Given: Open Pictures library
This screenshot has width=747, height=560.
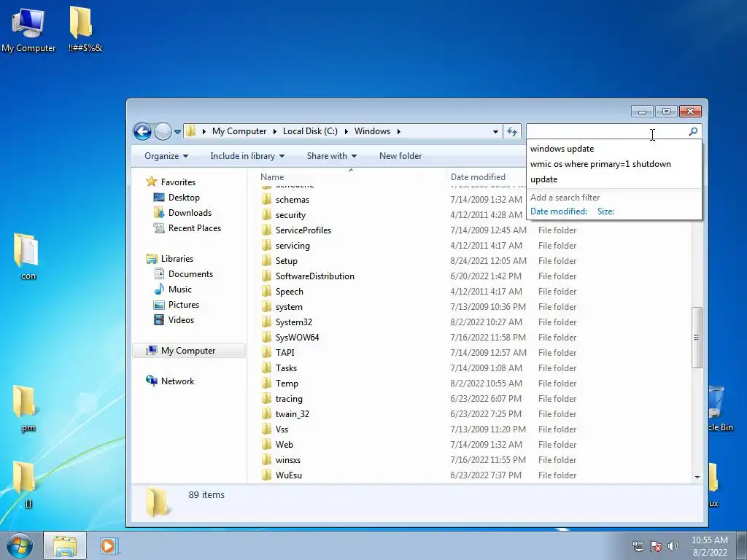Looking at the screenshot, I should (183, 305).
